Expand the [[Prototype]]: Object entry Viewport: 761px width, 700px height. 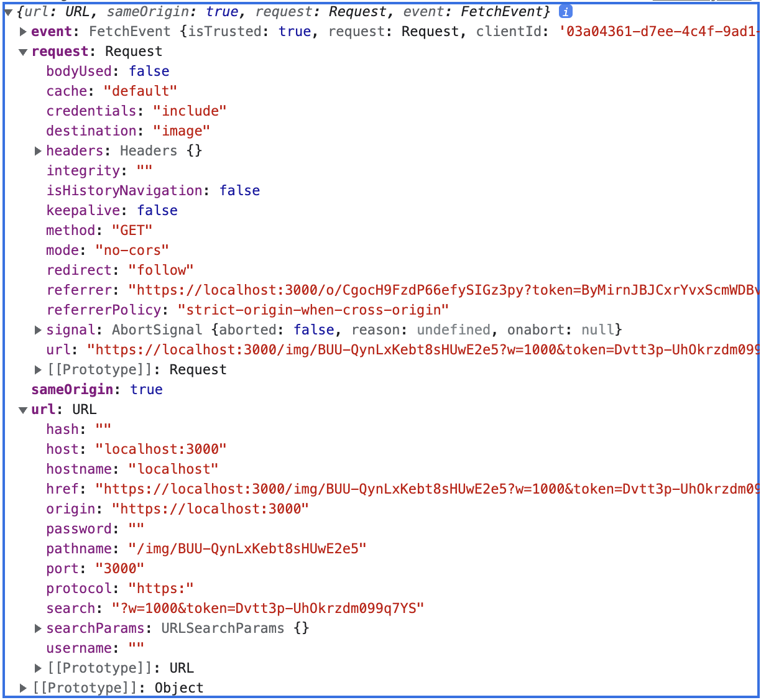pyautogui.click(x=23, y=688)
